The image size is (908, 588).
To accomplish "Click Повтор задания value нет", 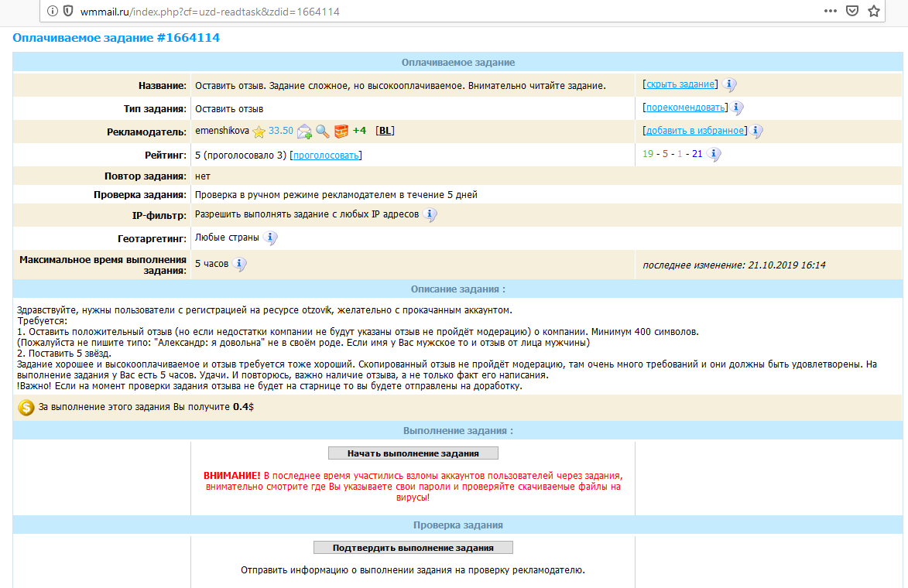I will (203, 176).
